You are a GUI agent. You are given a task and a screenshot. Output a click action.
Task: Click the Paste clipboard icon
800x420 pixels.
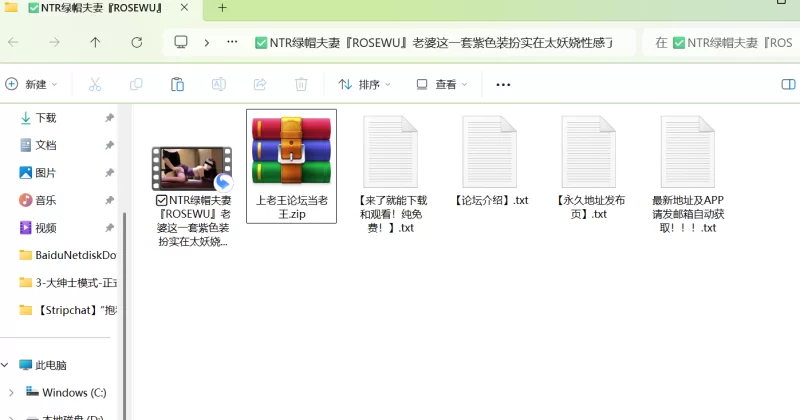click(177, 84)
